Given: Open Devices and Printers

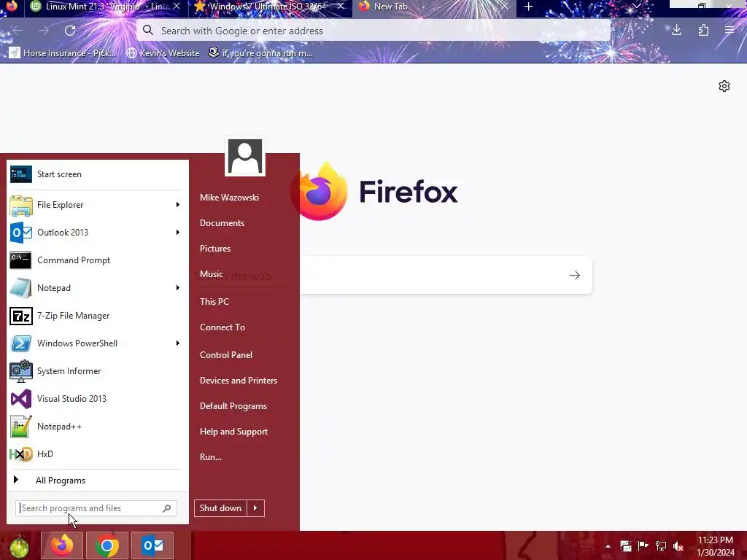Looking at the screenshot, I should click(x=239, y=381).
